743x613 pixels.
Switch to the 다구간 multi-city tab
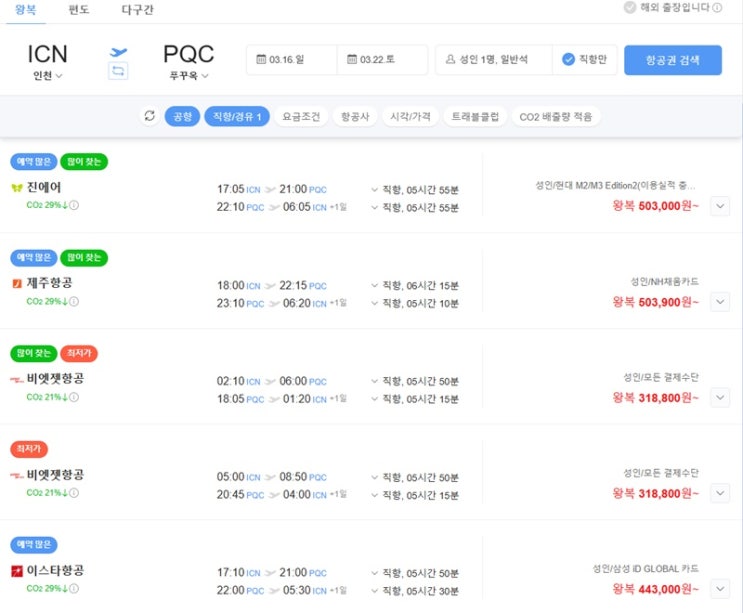(x=137, y=10)
